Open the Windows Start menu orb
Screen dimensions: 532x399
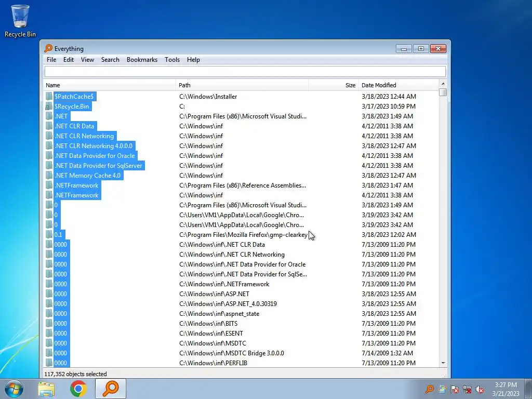pyautogui.click(x=14, y=389)
